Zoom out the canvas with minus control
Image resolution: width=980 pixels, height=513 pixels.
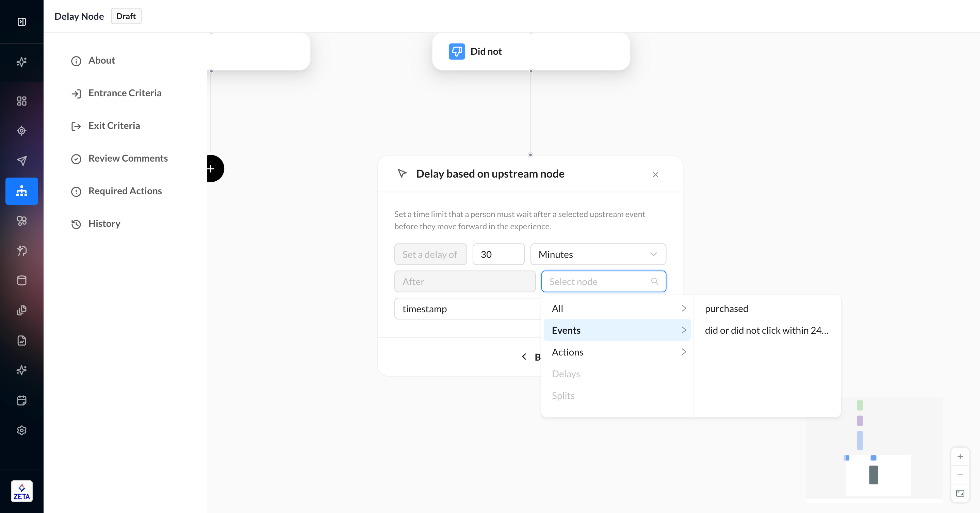[960, 475]
